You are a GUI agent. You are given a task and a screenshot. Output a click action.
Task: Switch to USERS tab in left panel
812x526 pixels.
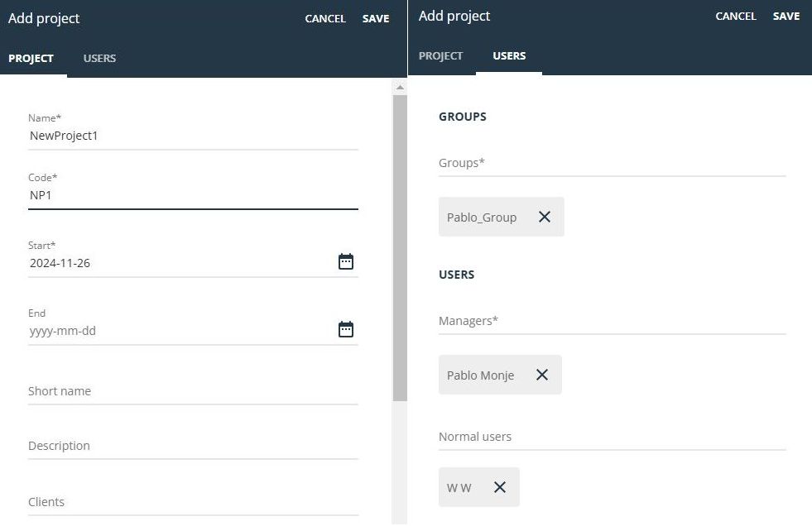pos(99,59)
